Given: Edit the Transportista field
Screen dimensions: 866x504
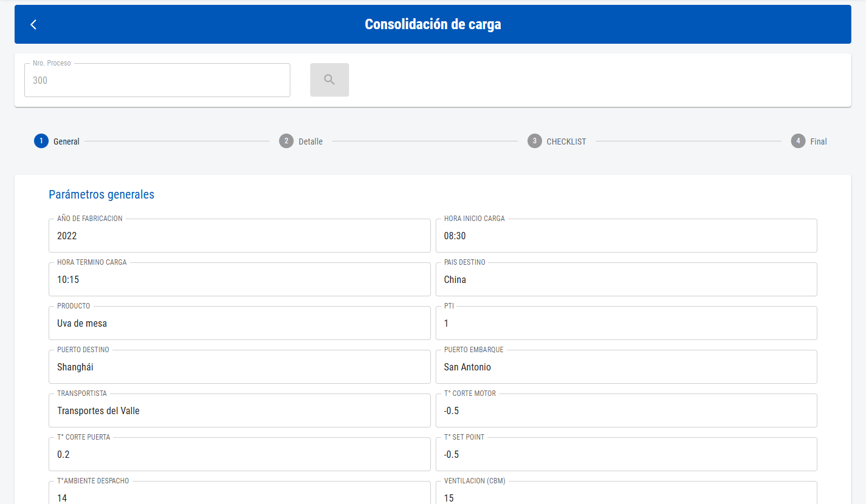Looking at the screenshot, I should 239,410.
